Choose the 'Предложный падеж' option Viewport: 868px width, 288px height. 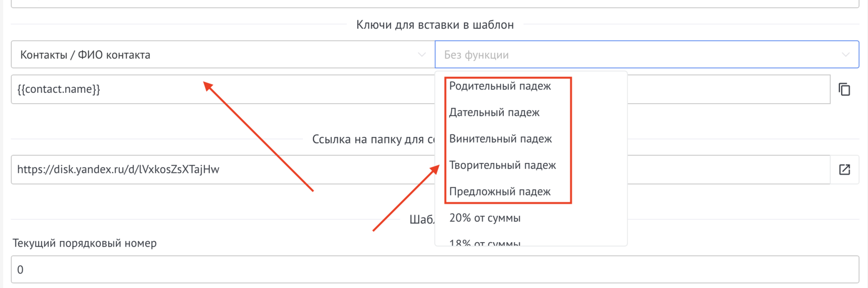[x=500, y=191]
